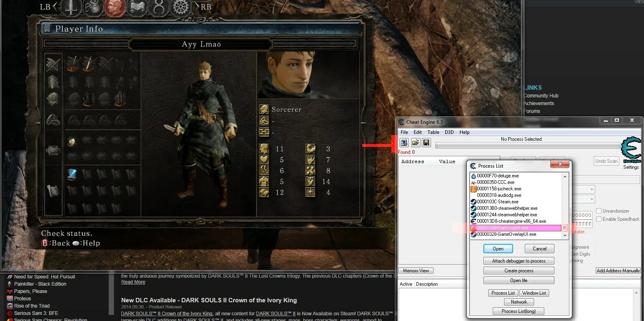The height and width of the screenshot is (321, 644).
Task: Click the helmet category icon in Player Info
Action: pos(53,99)
